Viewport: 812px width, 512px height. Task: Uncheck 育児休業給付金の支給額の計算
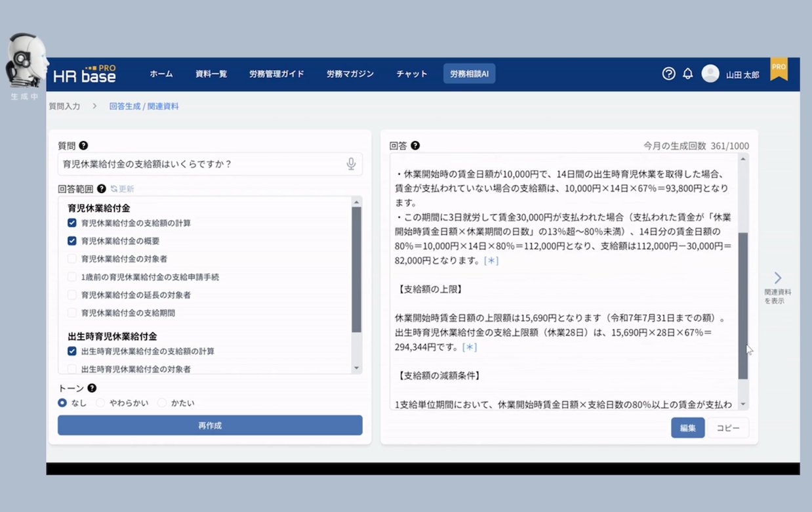(x=72, y=223)
